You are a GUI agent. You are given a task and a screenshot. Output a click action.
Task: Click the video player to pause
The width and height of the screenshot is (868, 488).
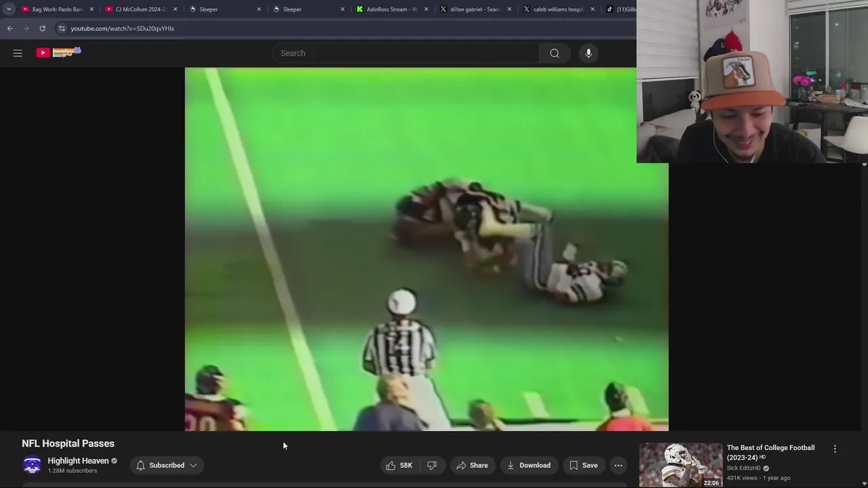[x=426, y=249]
